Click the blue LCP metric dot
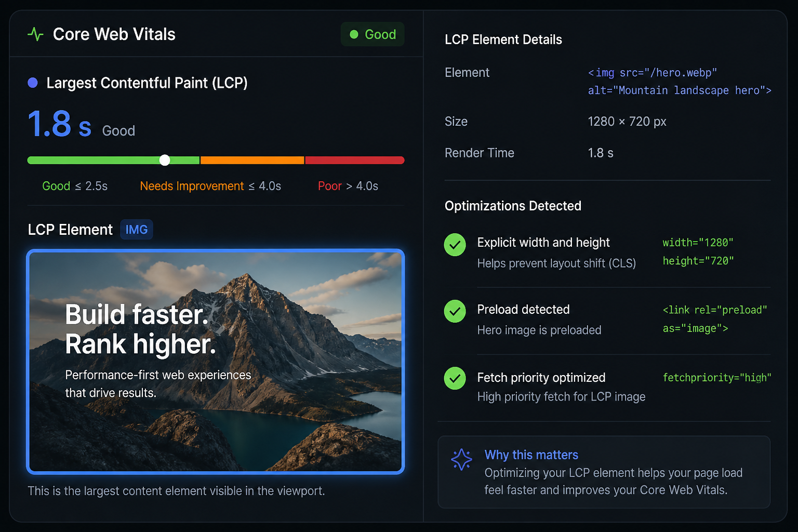 (33, 83)
